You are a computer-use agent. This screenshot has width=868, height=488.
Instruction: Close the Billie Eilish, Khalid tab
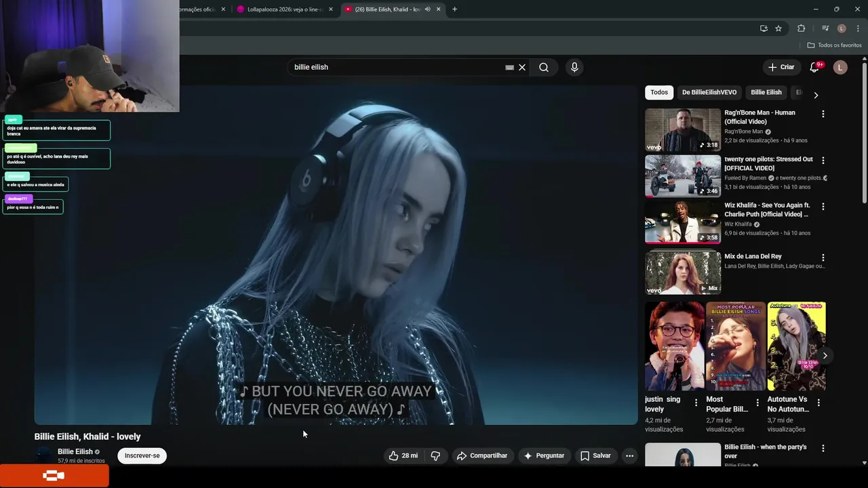tap(439, 9)
